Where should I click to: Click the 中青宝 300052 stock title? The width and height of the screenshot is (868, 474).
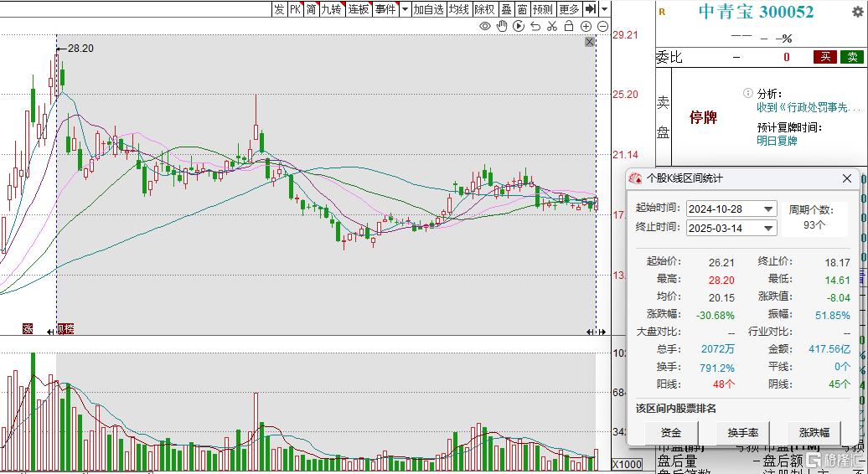tap(757, 12)
